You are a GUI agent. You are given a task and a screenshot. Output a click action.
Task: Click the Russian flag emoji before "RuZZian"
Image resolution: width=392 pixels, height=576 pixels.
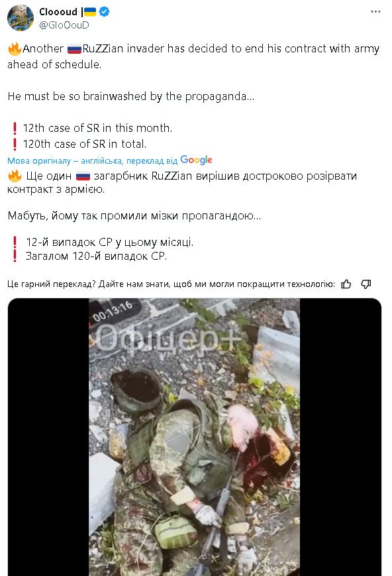pyautogui.click(x=75, y=49)
